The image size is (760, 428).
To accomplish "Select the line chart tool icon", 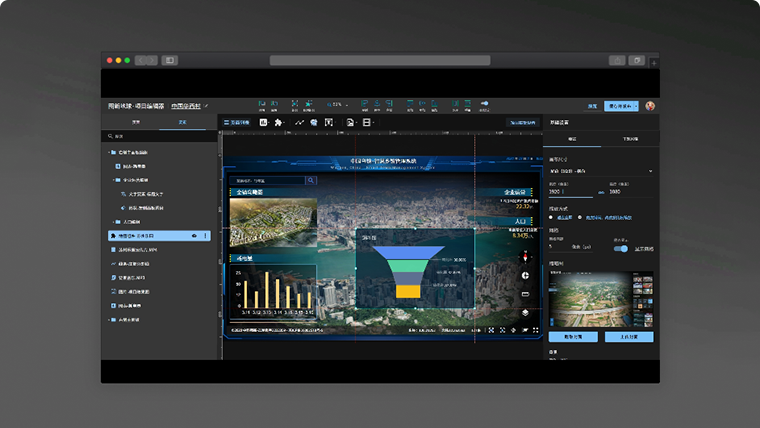I will pyautogui.click(x=299, y=122).
